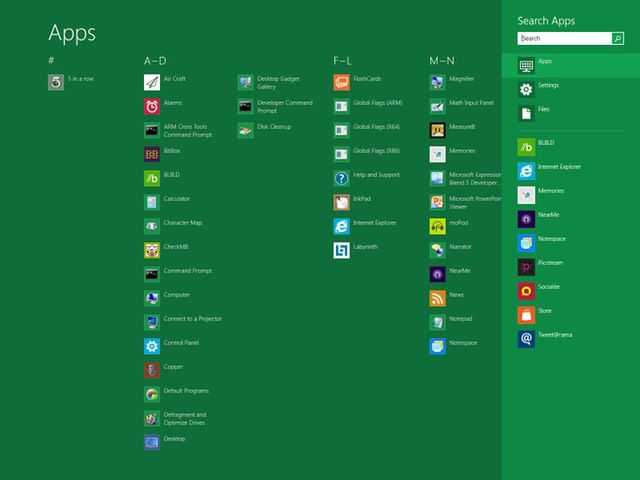The image size is (640, 480).
Task: Open the Global Flags (X64) icon
Action: point(341,131)
